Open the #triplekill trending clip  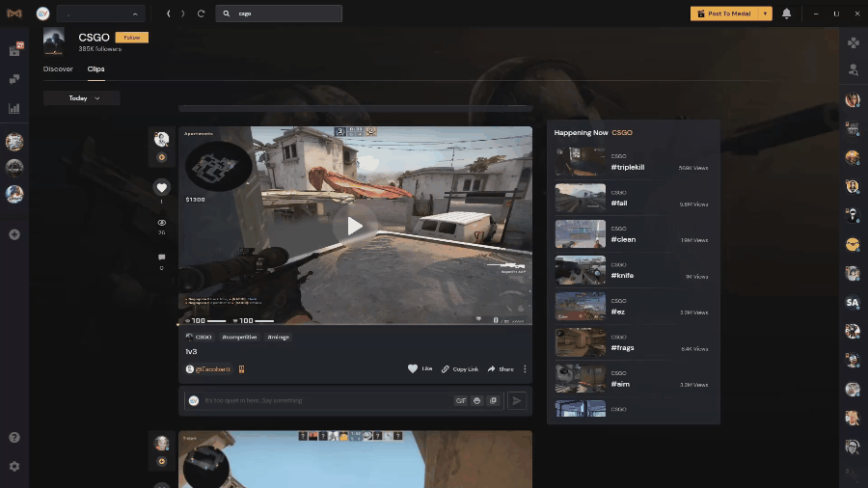tap(632, 162)
